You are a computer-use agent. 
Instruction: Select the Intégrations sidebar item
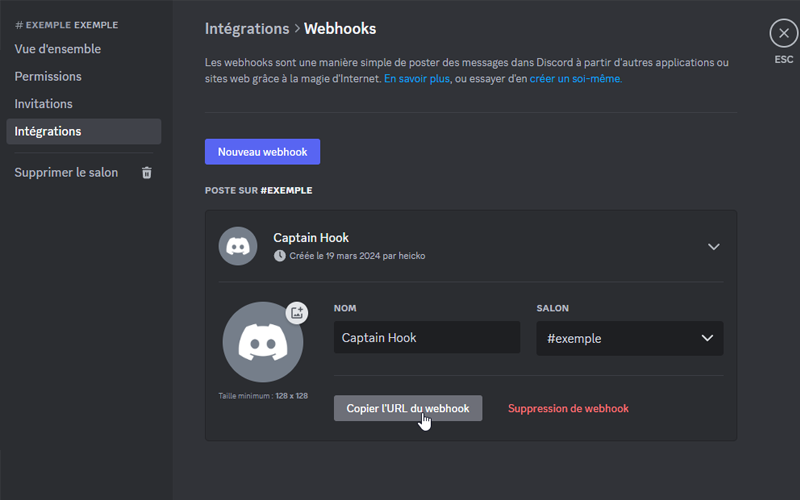click(48, 131)
